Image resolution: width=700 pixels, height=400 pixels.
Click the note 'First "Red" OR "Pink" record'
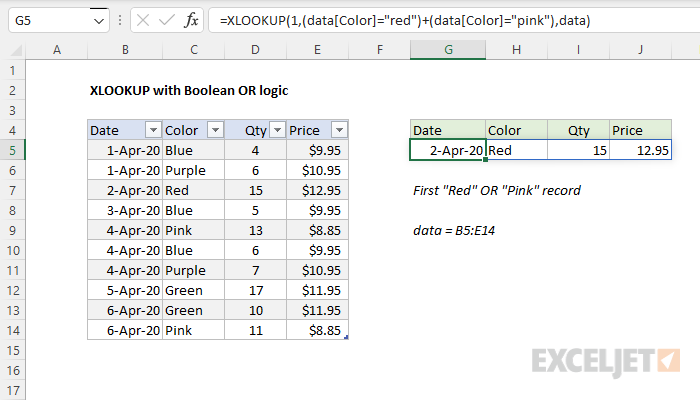coord(497,191)
